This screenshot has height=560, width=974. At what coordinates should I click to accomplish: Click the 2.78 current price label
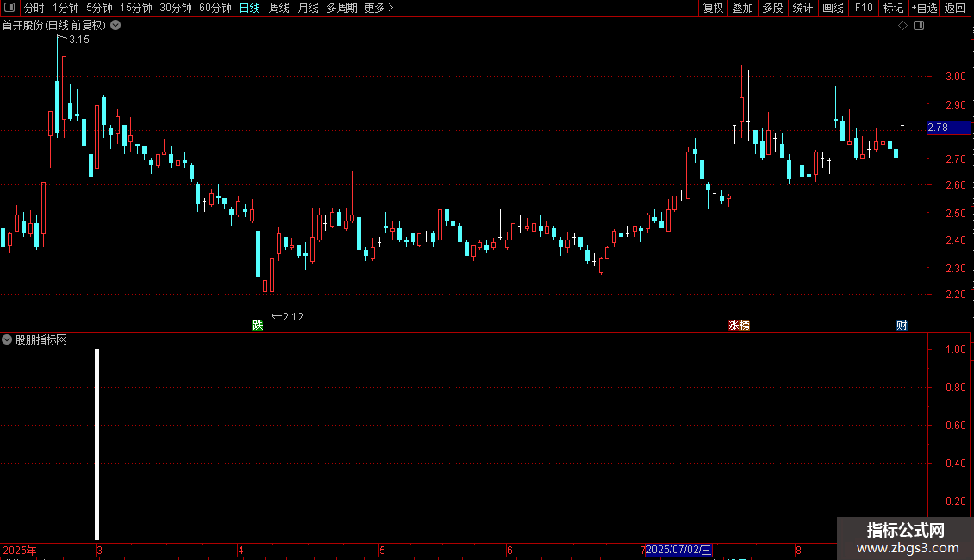948,128
